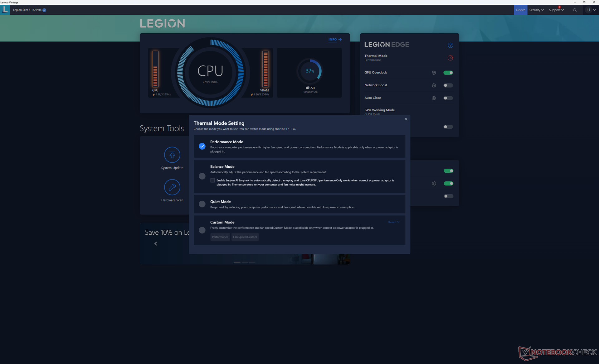Expand the Security dropdown menu
The width and height of the screenshot is (599, 364).
pos(536,10)
